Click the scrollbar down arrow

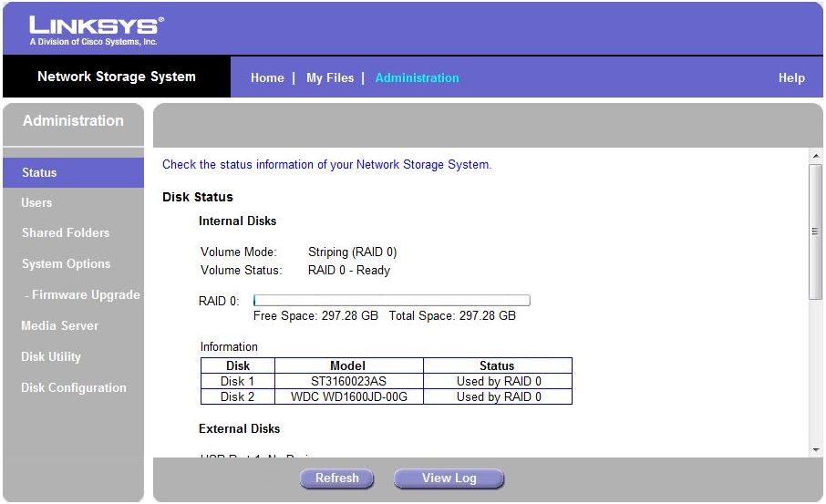pos(815,449)
